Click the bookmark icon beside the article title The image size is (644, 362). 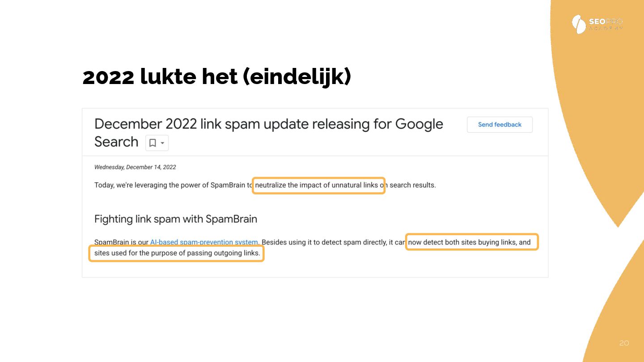(x=153, y=143)
